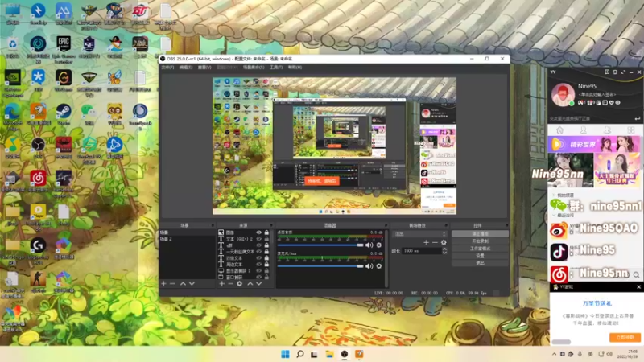644x362 pixels.
Task: Switch to home tab in YY window
Action: tap(559, 130)
